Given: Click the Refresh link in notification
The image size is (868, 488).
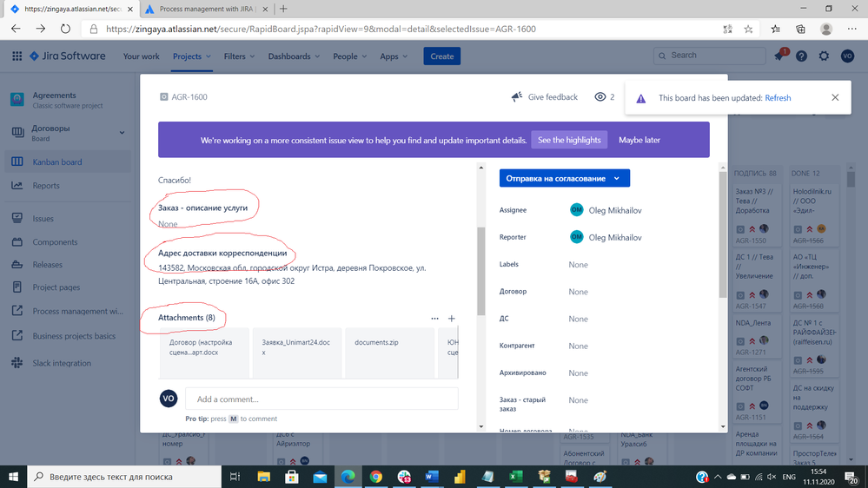Looking at the screenshot, I should 778,98.
